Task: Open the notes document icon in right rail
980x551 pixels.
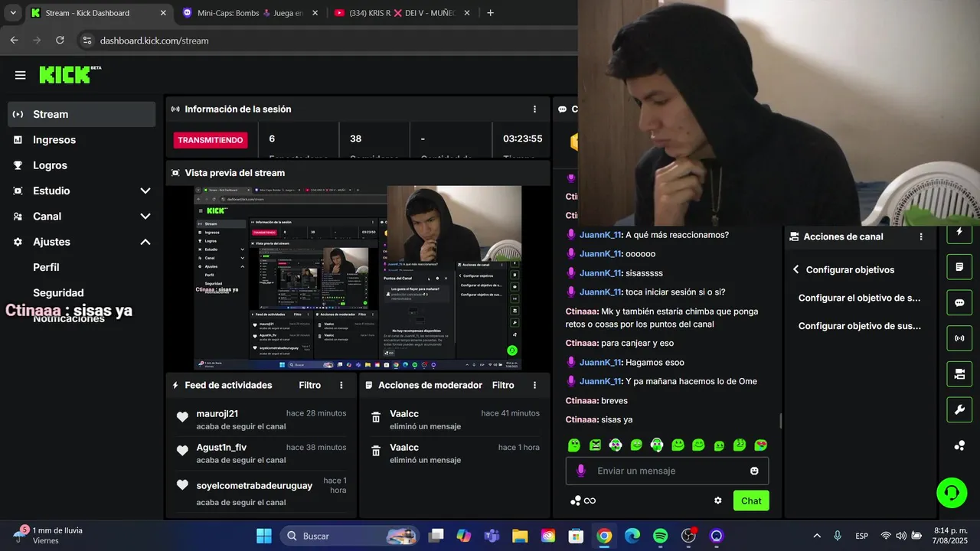Action: [959, 267]
